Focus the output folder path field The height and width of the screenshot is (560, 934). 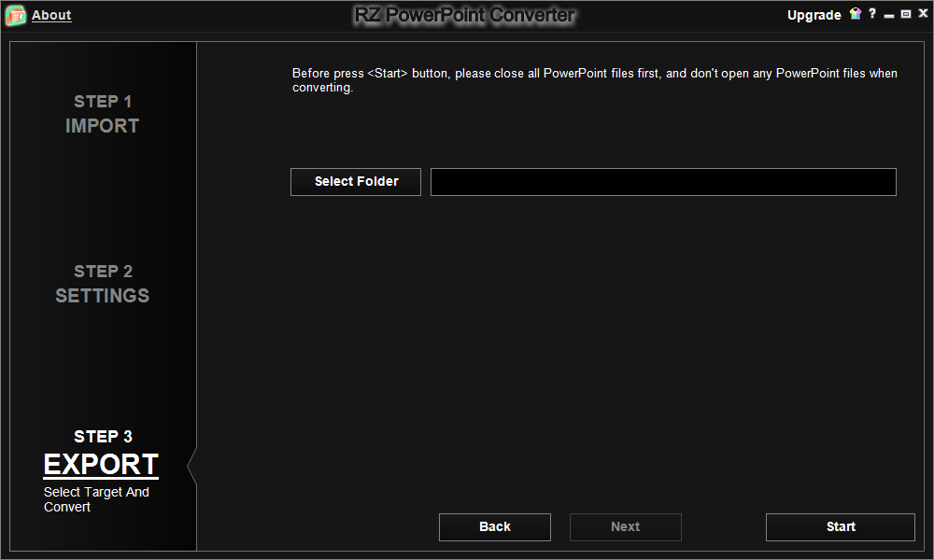(663, 181)
